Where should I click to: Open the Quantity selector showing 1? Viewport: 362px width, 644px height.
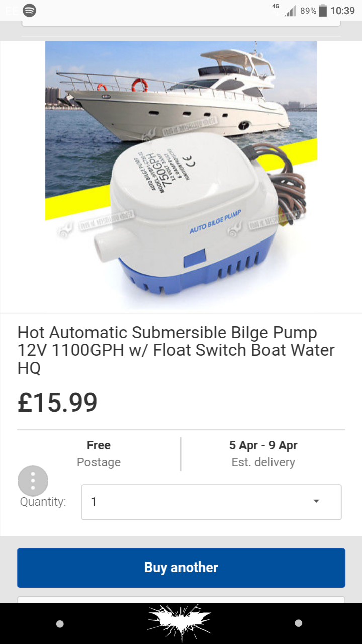pyautogui.click(x=211, y=502)
